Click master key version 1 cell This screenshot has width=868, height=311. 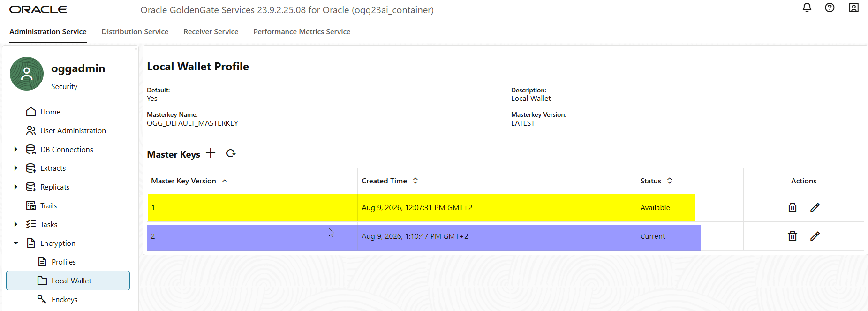252,207
